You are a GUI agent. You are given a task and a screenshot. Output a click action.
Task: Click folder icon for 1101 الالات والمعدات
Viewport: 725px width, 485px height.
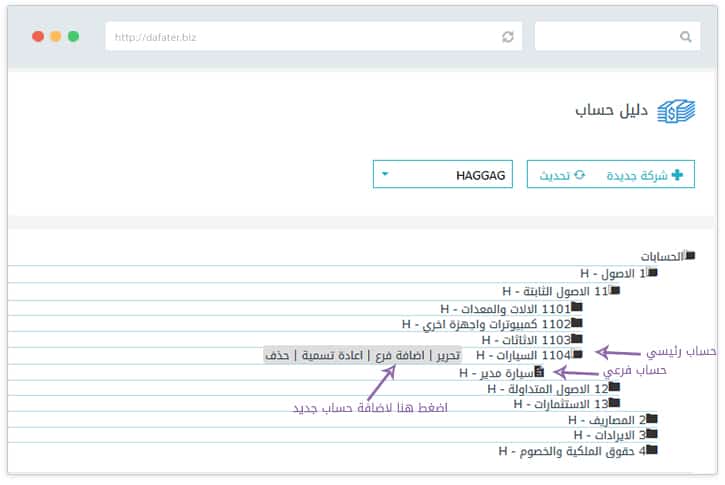[x=576, y=308]
